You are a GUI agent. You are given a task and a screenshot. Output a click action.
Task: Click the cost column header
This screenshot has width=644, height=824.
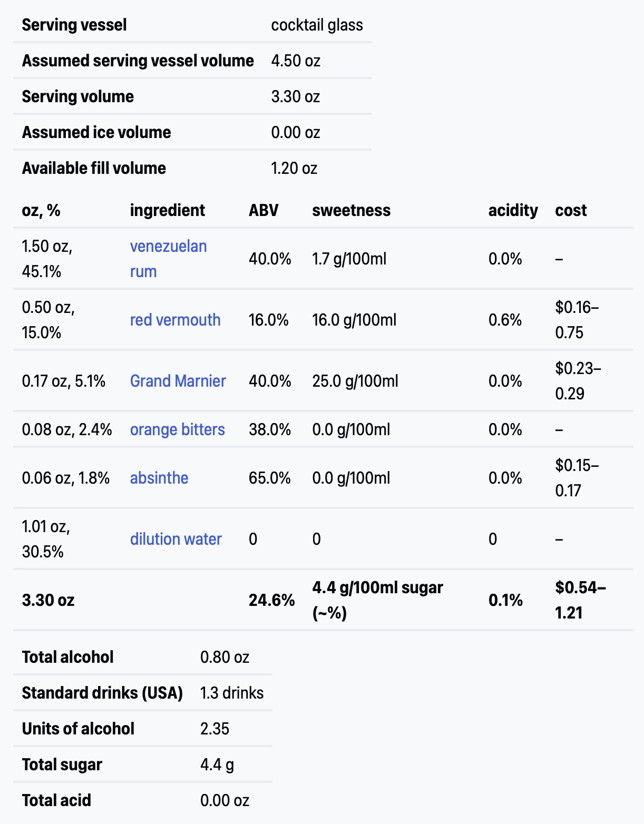[x=571, y=210]
